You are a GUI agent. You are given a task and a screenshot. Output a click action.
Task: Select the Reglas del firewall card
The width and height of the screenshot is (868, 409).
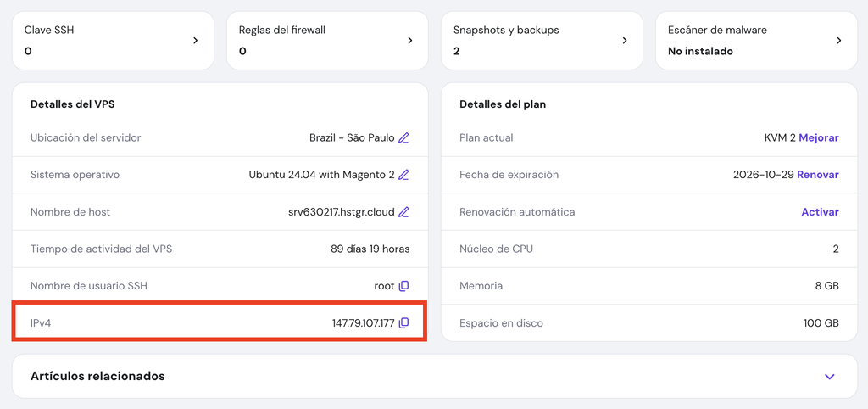[314, 40]
